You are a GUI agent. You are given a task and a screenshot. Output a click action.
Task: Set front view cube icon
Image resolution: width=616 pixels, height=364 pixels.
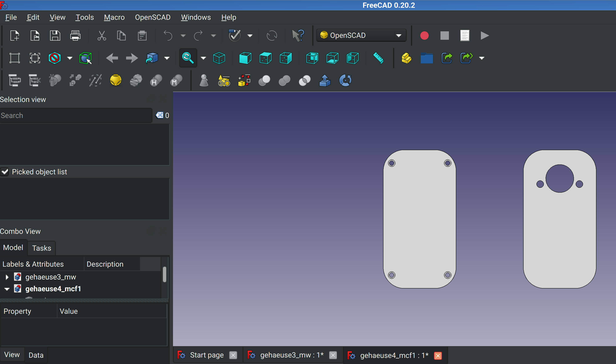pyautogui.click(x=245, y=58)
